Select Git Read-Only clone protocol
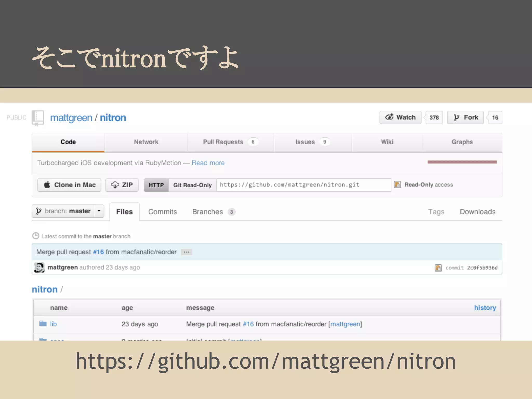Image resolution: width=532 pixels, height=399 pixels. click(x=192, y=185)
